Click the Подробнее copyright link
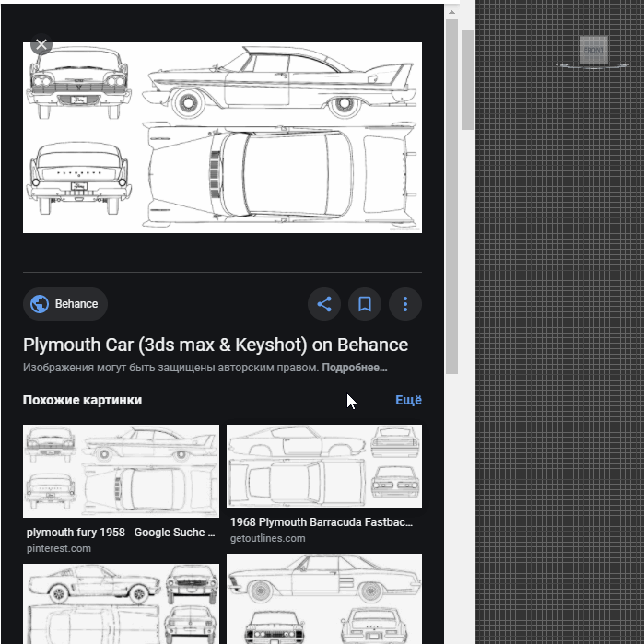The width and height of the screenshot is (644, 644). pos(355,368)
